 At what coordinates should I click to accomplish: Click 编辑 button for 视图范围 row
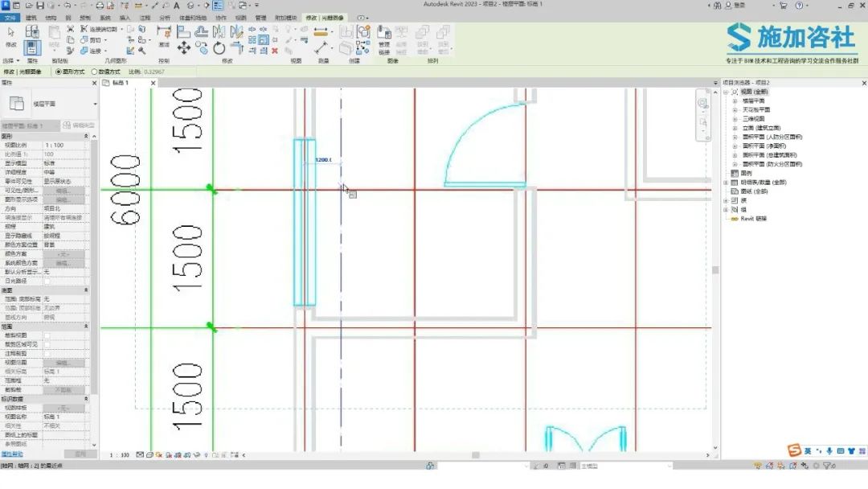63,363
